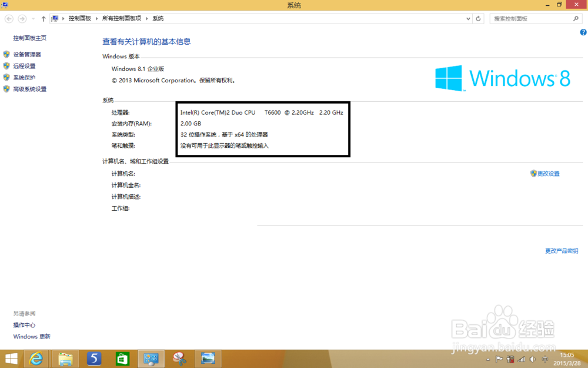Open the address bar history dropdown
This screenshot has height=368, width=588.
click(x=468, y=18)
